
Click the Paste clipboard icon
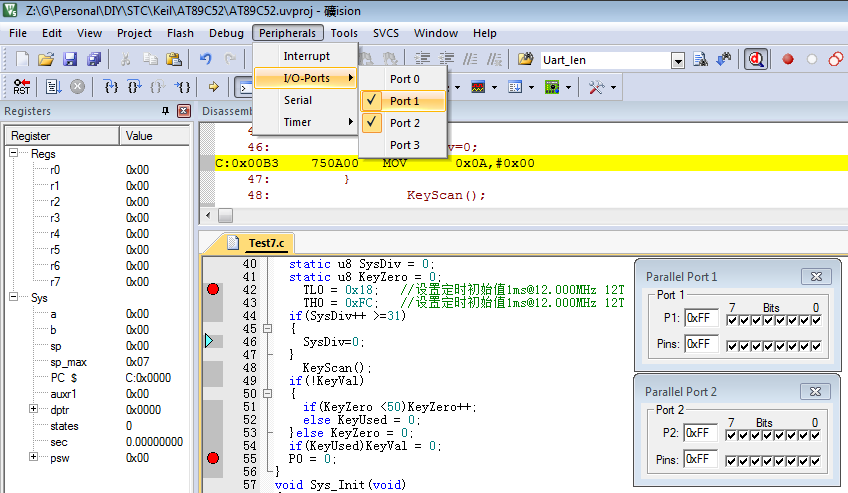click(174, 59)
